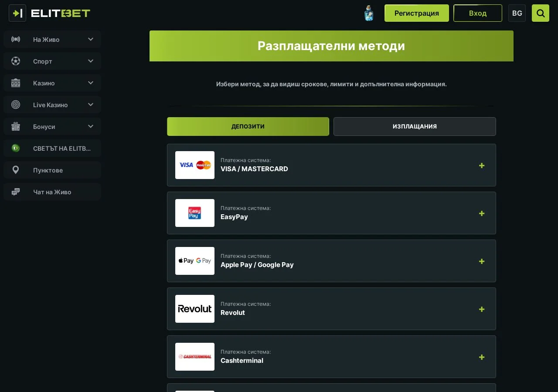Open Бонуси sidebar item

coord(52,126)
